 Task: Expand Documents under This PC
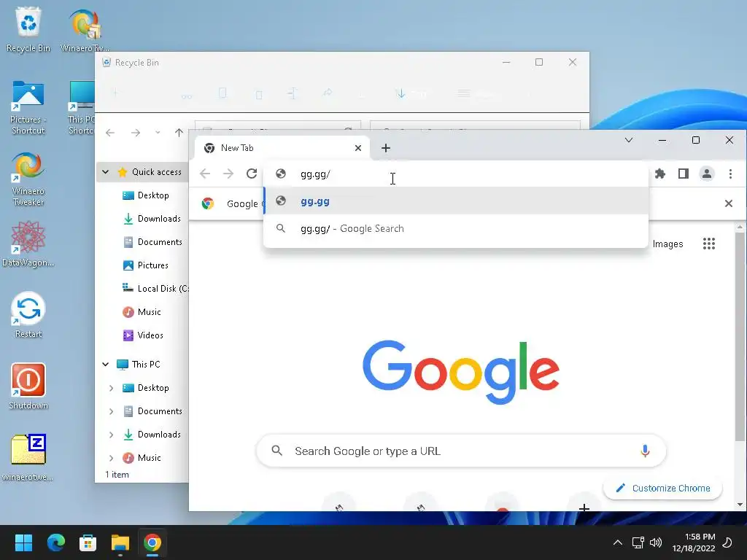(x=111, y=411)
